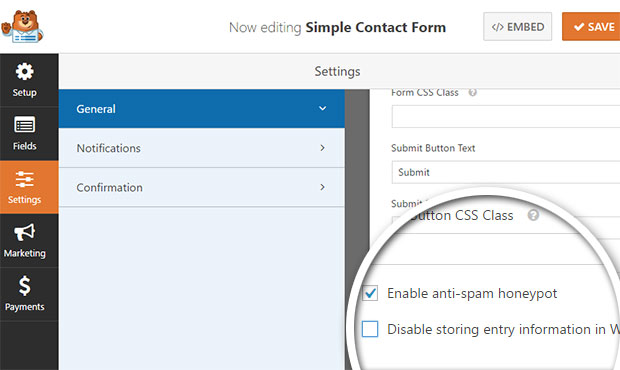Click help icon next to Form CSS Class
This screenshot has width=620, height=370.
tap(473, 92)
